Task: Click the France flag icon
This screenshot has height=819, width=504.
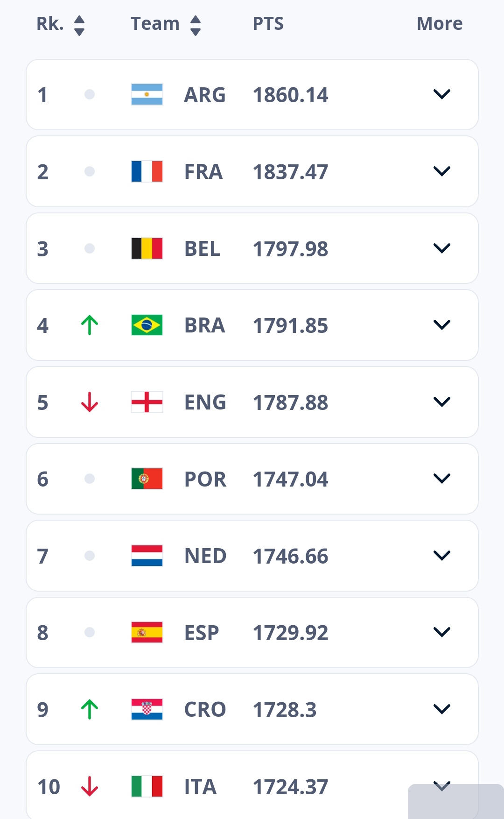Action: pyautogui.click(x=147, y=171)
